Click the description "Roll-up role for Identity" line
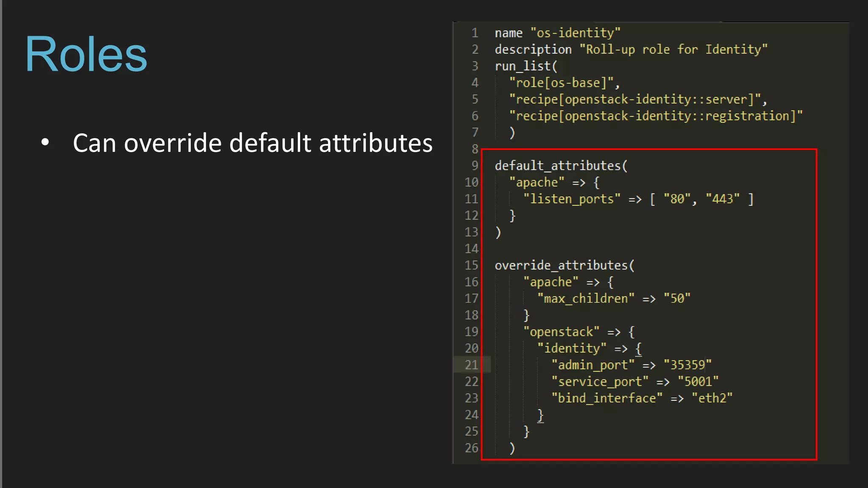The width and height of the screenshot is (868, 488). tap(631, 49)
